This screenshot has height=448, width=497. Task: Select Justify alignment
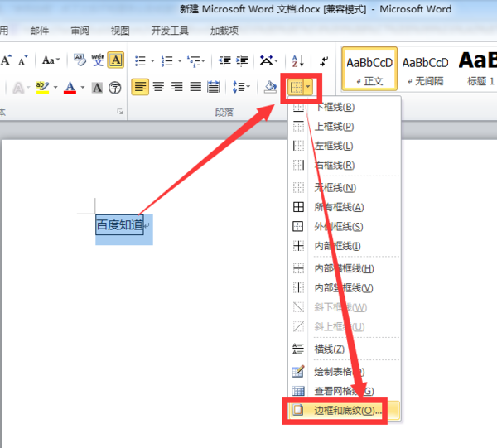click(x=195, y=87)
